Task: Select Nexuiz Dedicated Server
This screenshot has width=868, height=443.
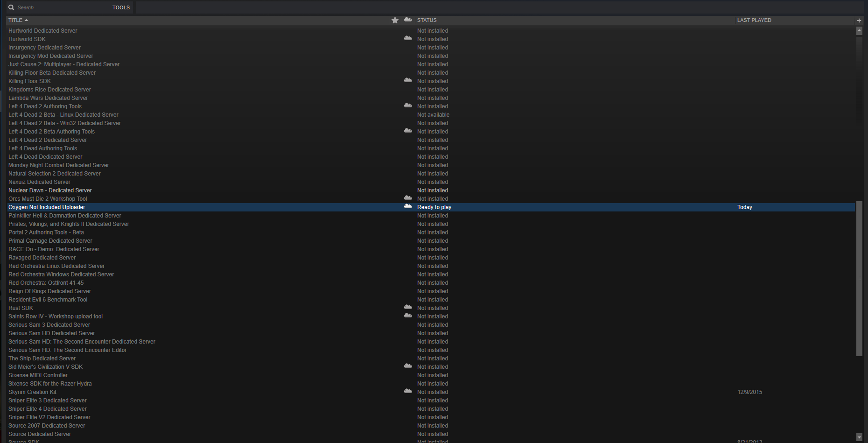Action: coord(39,182)
